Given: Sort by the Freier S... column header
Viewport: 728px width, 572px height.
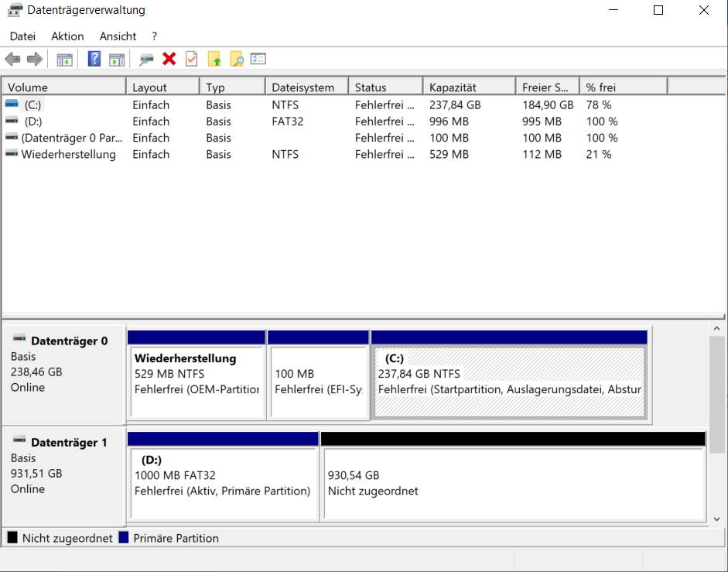Looking at the screenshot, I should [548, 87].
